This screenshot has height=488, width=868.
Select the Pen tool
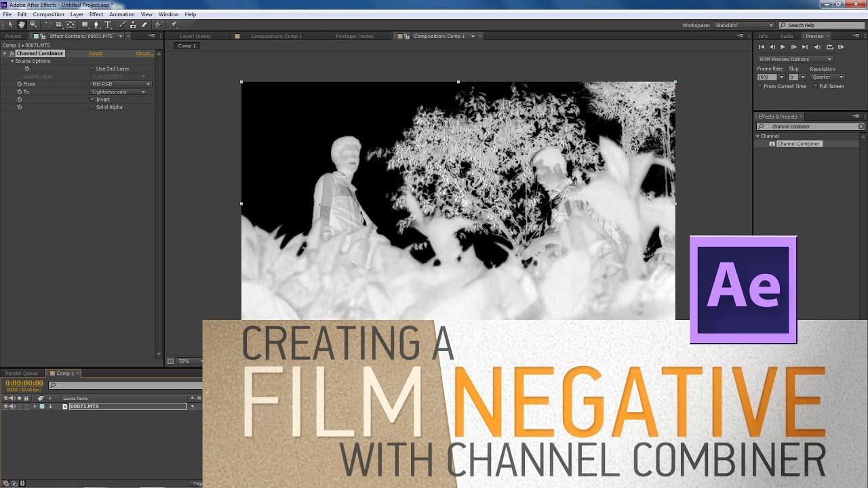pyautogui.click(x=96, y=24)
